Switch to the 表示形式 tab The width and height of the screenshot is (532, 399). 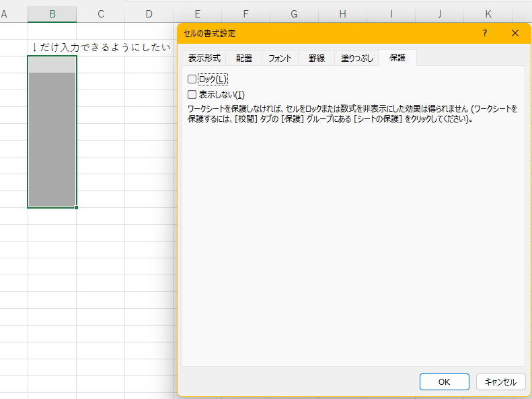pyautogui.click(x=204, y=59)
